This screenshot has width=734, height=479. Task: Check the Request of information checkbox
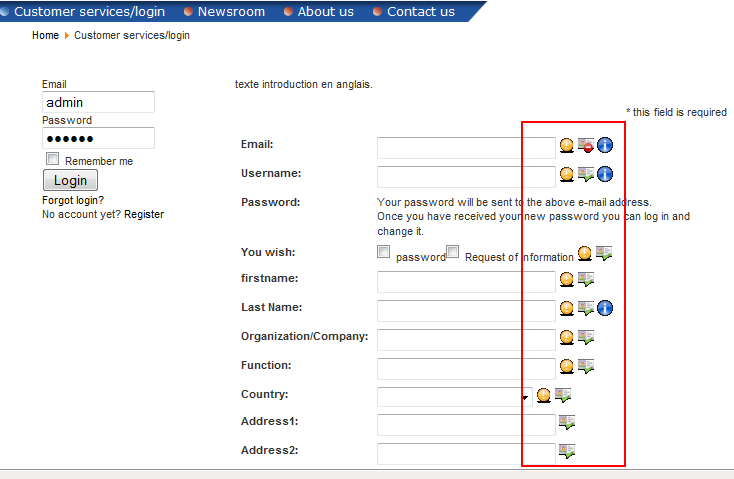[453, 252]
